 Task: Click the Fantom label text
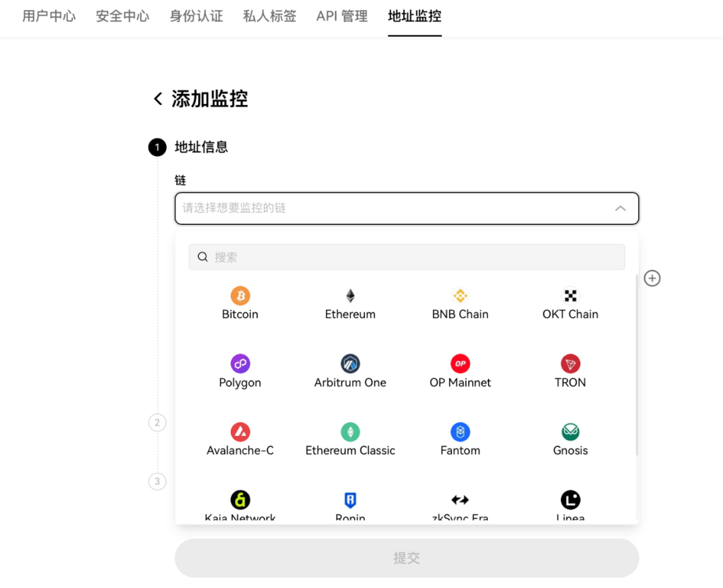(460, 451)
